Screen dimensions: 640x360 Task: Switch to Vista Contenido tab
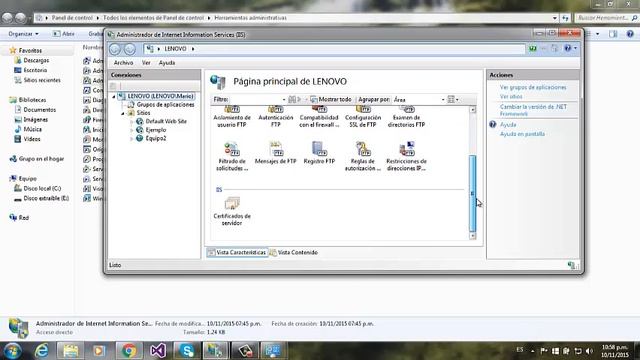point(294,253)
